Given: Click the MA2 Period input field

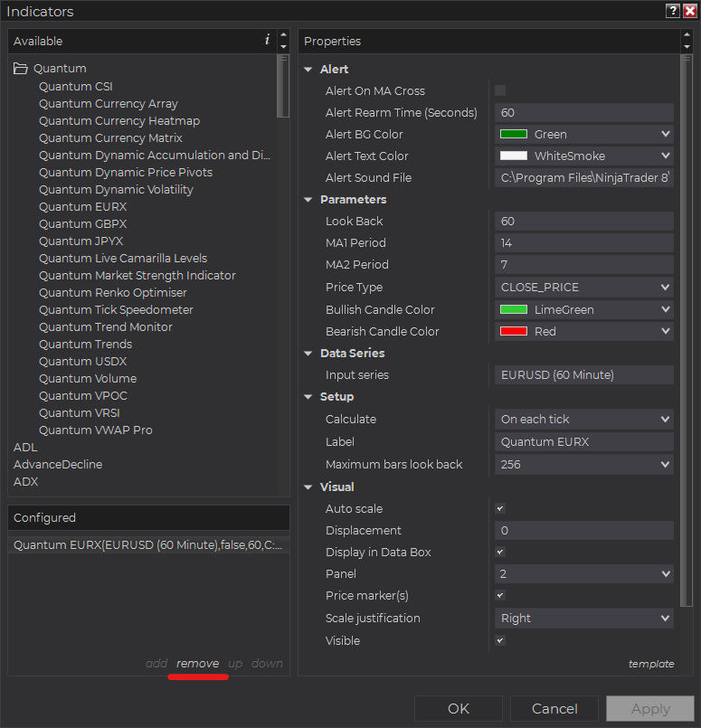Looking at the screenshot, I should pos(584,265).
